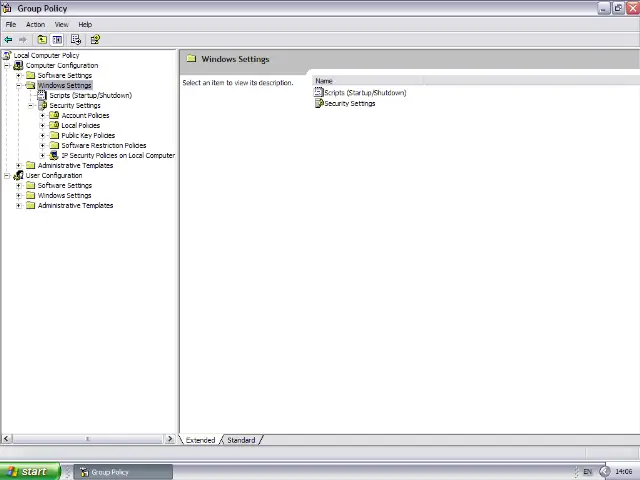Click the Back arrow toolbar button
This screenshot has height=480, width=640.
tap(9, 40)
